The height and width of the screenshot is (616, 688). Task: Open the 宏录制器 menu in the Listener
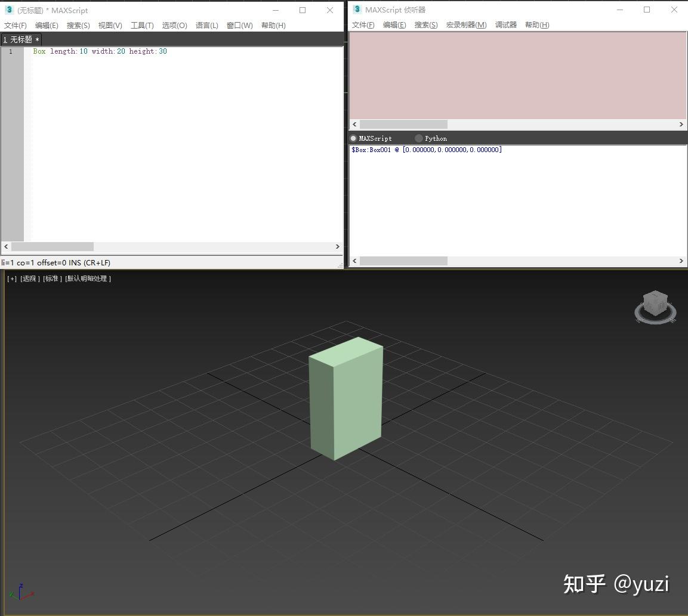[466, 24]
